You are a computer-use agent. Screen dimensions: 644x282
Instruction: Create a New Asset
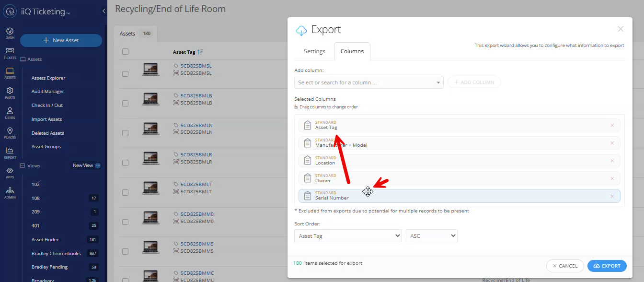[x=61, y=40]
